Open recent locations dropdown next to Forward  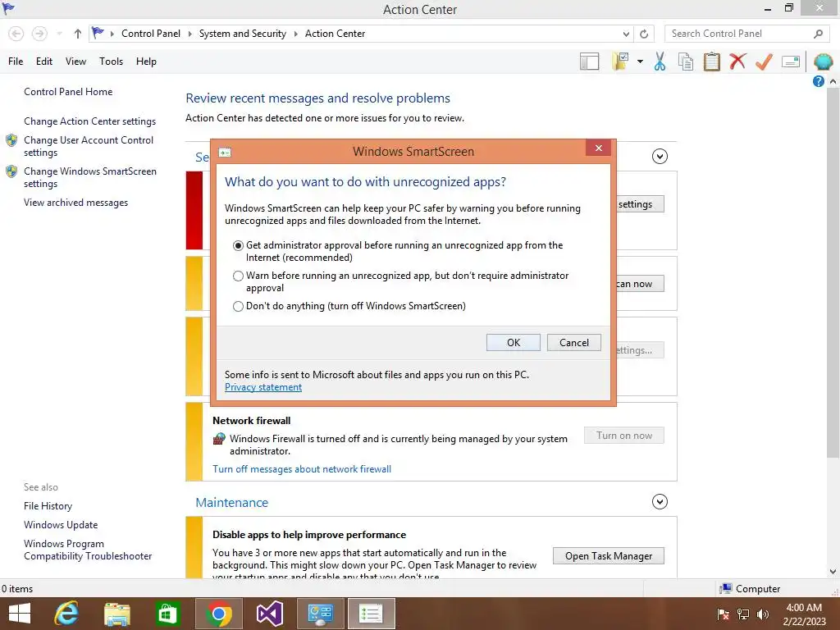[x=59, y=34]
